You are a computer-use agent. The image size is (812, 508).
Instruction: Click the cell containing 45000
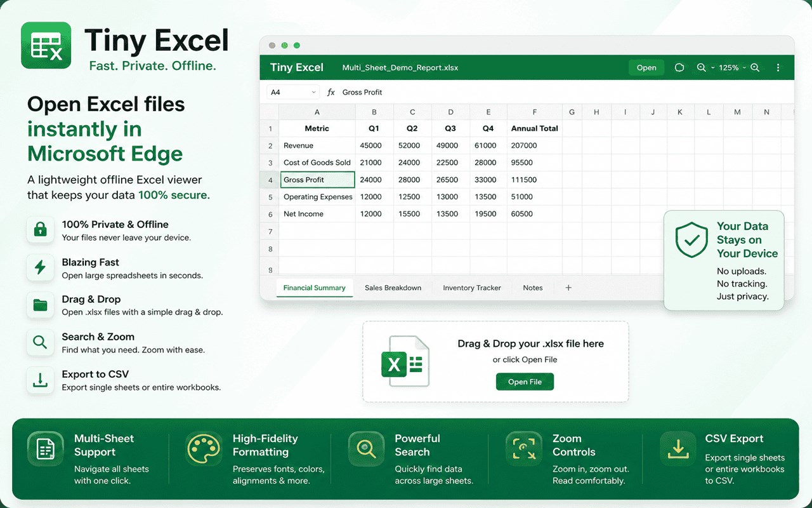click(374, 145)
